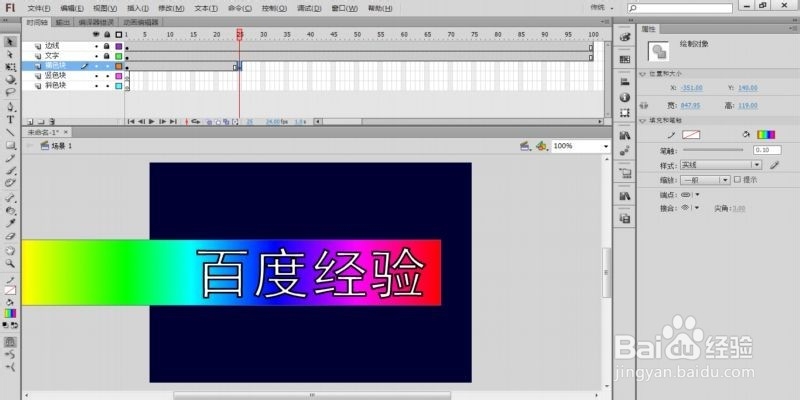Pick the Pencil tool
Viewport: 800px width, 400px height.
click(10, 158)
